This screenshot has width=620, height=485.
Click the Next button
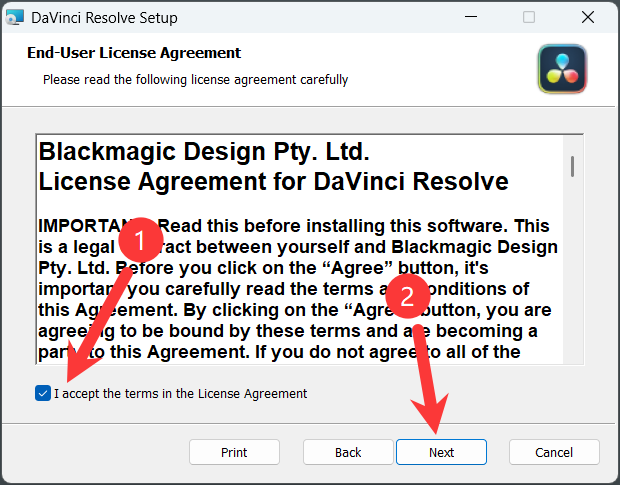[441, 452]
